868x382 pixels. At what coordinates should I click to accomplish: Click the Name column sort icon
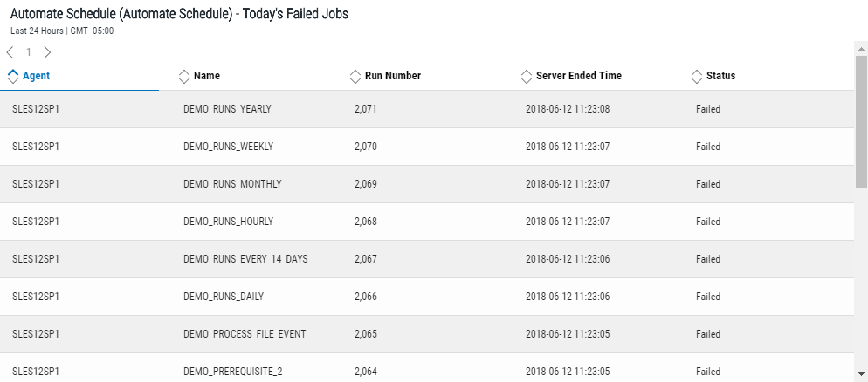click(183, 76)
